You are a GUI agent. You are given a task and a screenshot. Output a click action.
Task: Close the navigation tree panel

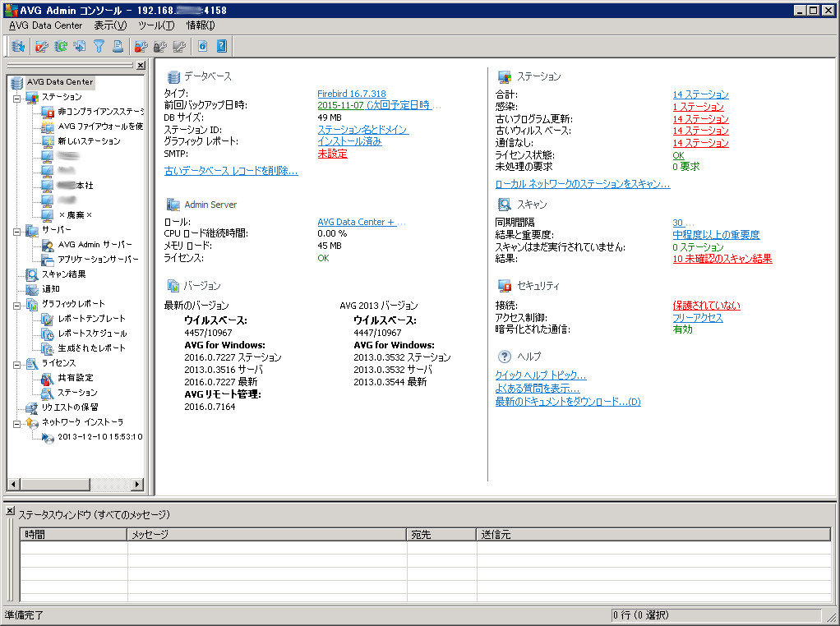click(x=141, y=66)
